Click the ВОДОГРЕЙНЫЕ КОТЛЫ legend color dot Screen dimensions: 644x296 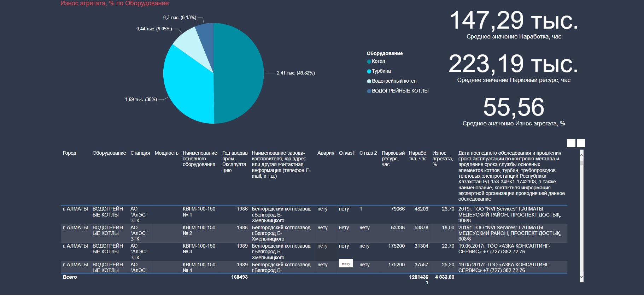click(x=369, y=91)
